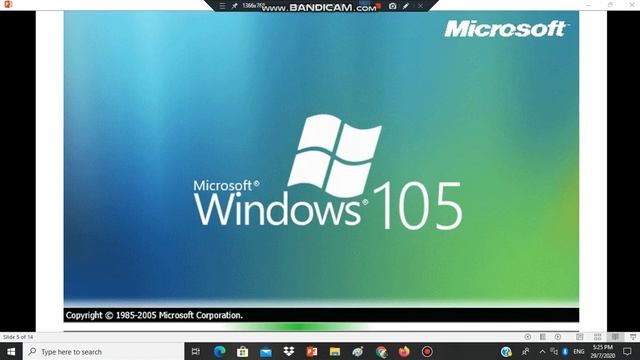Open Dropbox from taskbar
Screen dimensions: 640x360
pos(289,351)
